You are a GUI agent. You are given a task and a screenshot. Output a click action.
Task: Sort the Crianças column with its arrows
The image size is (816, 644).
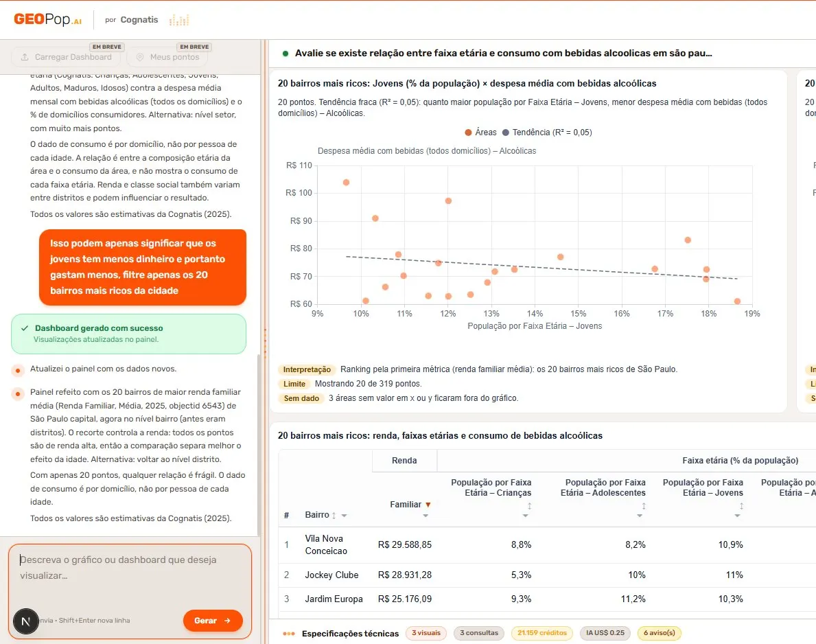(529, 506)
